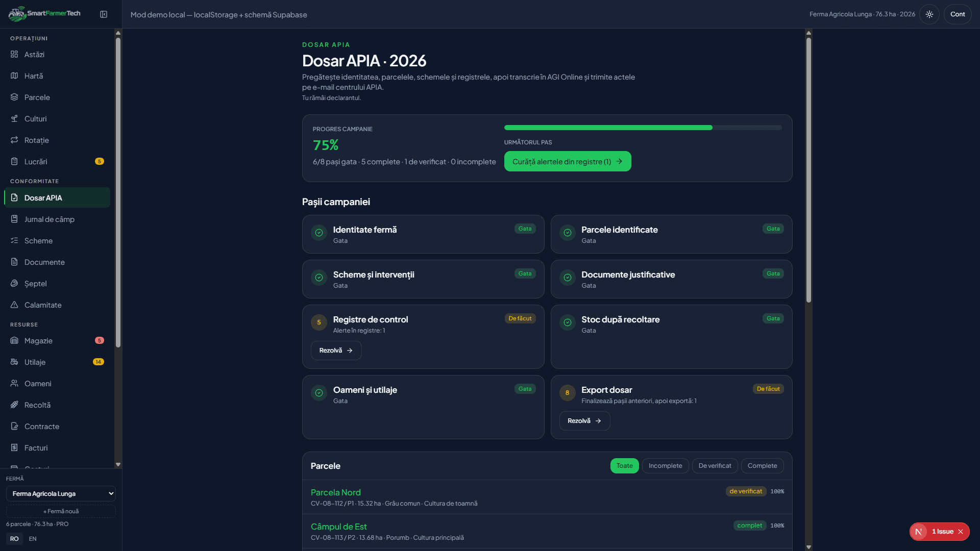
Task: Click the De făcut tag on Export dosar
Action: click(x=768, y=389)
